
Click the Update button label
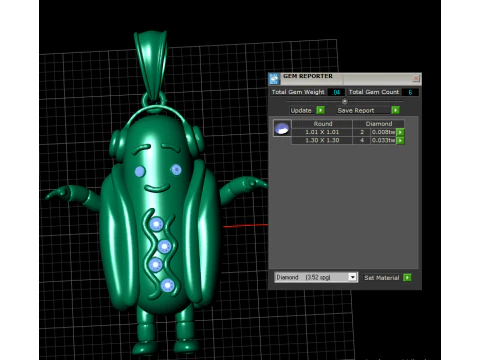click(x=301, y=110)
